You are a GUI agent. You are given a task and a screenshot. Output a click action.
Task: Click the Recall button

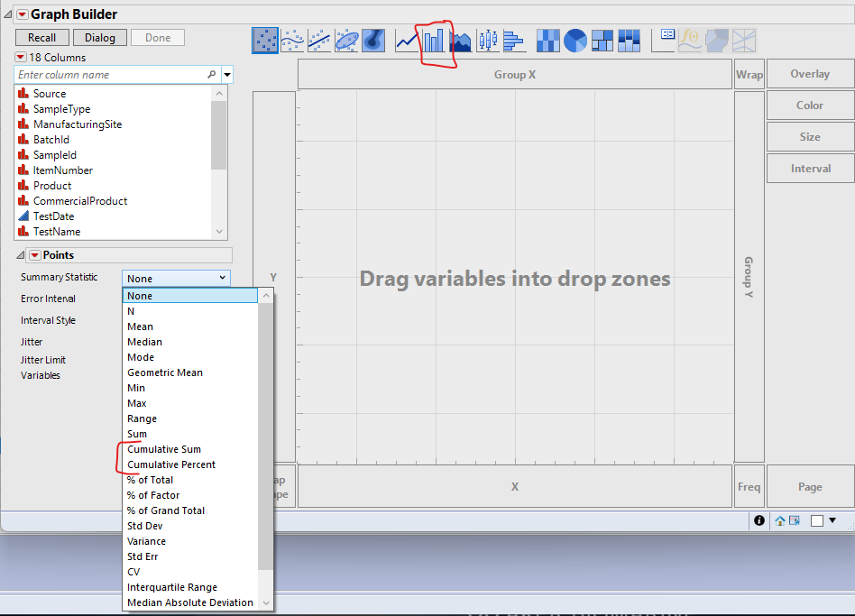41,37
